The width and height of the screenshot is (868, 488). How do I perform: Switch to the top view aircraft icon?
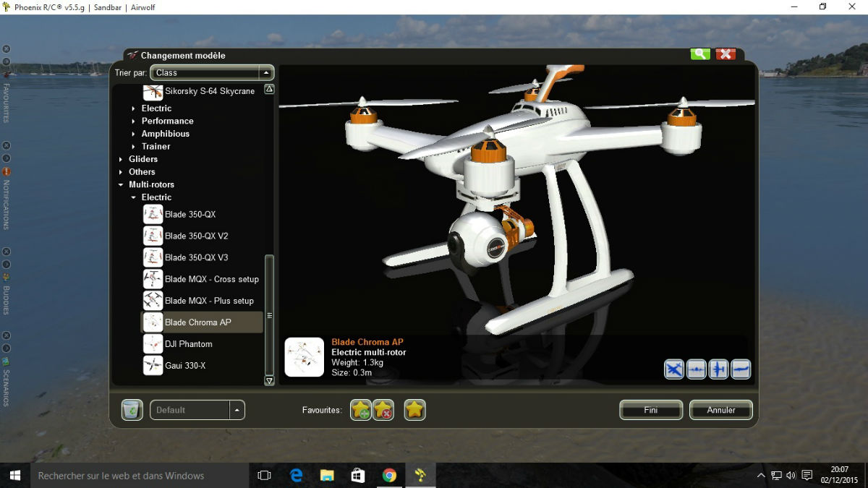(x=719, y=369)
